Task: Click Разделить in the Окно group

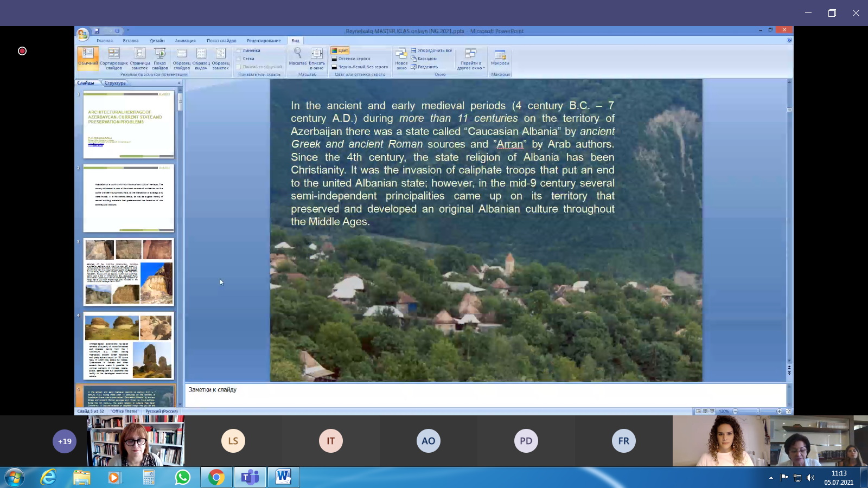Action: [424, 67]
